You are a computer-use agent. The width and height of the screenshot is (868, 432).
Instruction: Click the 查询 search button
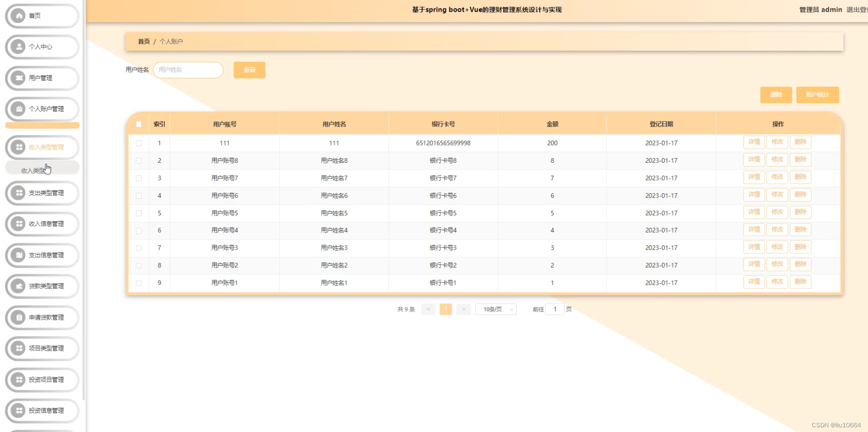(249, 70)
